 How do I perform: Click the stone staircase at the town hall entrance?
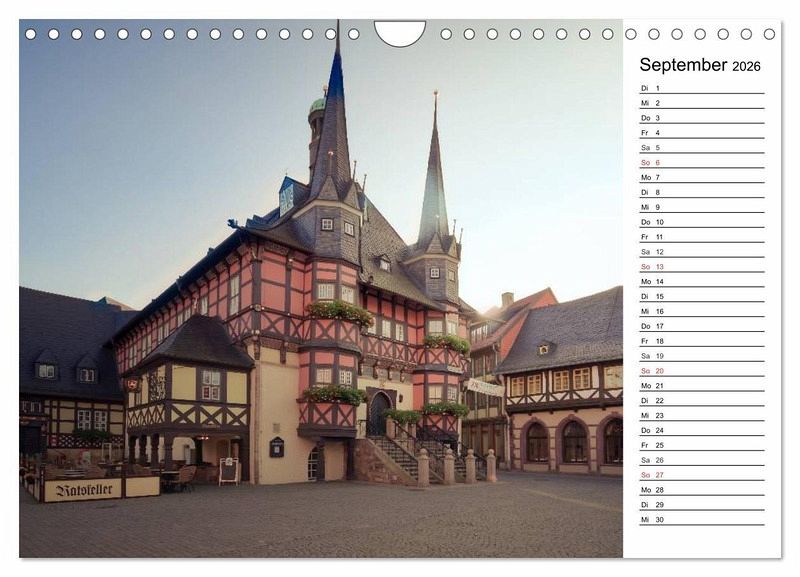397,456
